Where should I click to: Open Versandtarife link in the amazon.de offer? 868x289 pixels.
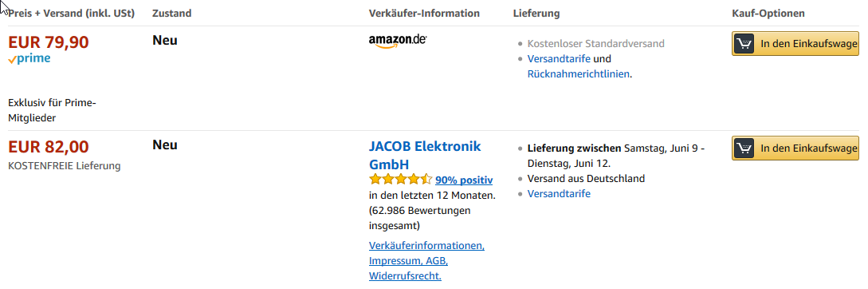click(559, 59)
